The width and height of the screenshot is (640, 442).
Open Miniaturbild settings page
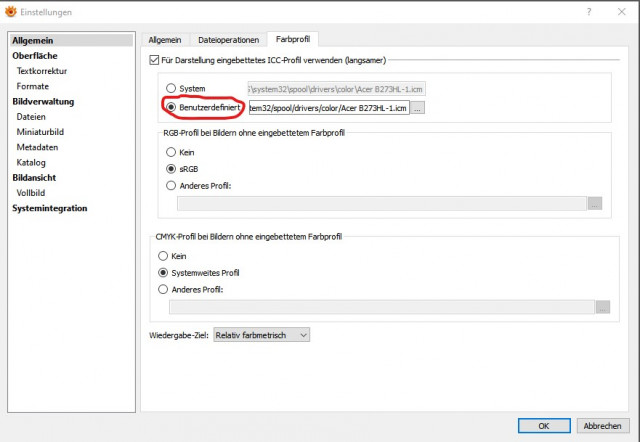[40, 132]
